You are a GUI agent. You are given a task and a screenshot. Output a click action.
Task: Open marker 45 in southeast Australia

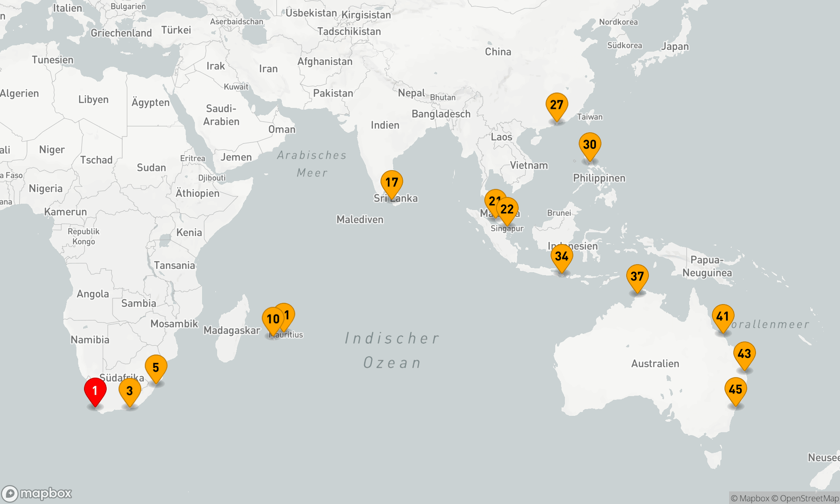[735, 389]
